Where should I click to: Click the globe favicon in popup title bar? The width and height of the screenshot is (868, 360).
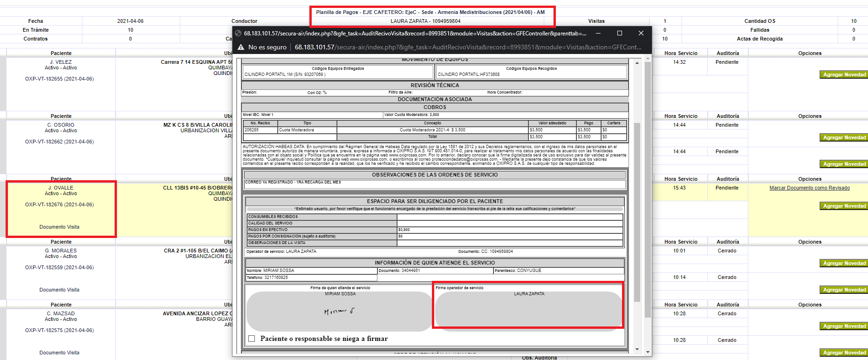tap(238, 33)
